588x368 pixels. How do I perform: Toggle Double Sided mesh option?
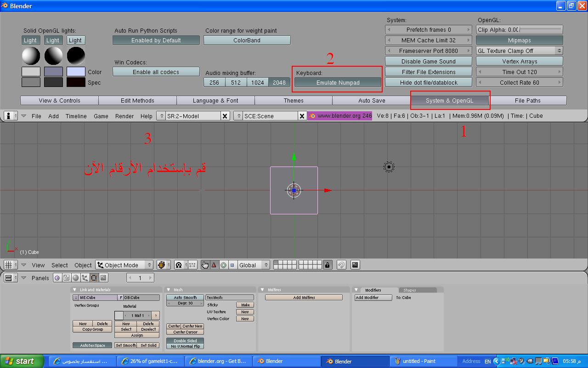(185, 341)
